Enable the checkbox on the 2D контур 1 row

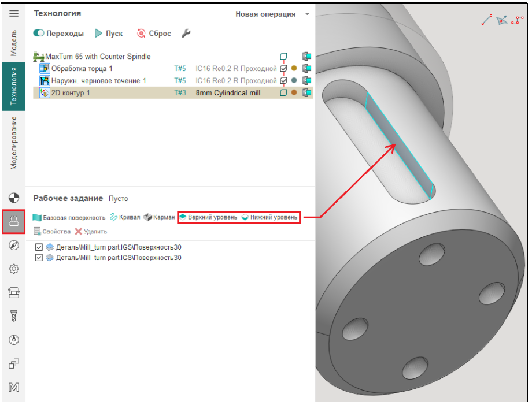[x=283, y=92]
